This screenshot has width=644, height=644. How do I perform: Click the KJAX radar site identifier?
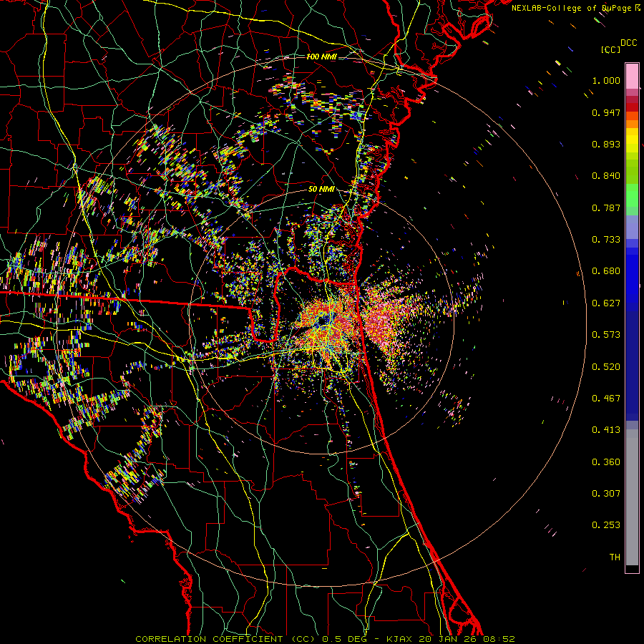(x=399, y=639)
